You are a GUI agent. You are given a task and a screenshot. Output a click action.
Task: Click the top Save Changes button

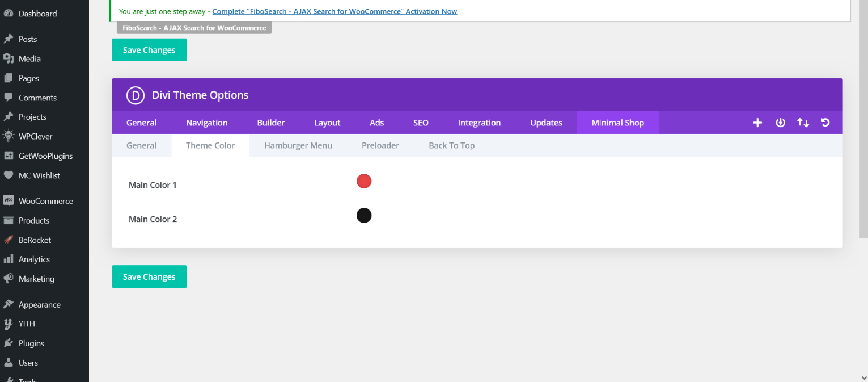[x=149, y=50]
